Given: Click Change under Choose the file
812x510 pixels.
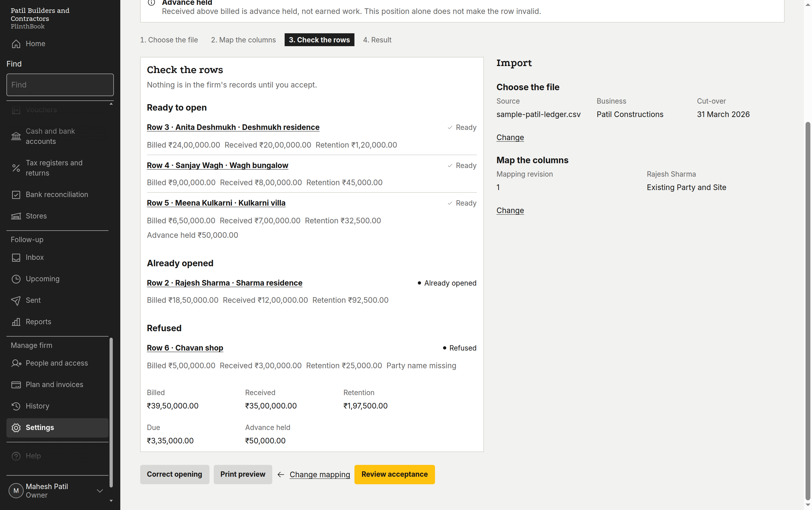Looking at the screenshot, I should [x=510, y=137].
